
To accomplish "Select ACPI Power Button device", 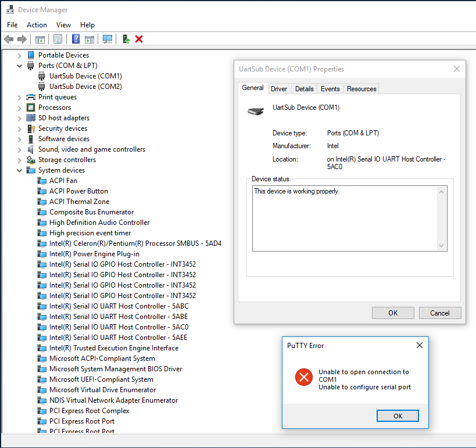I will (78, 191).
